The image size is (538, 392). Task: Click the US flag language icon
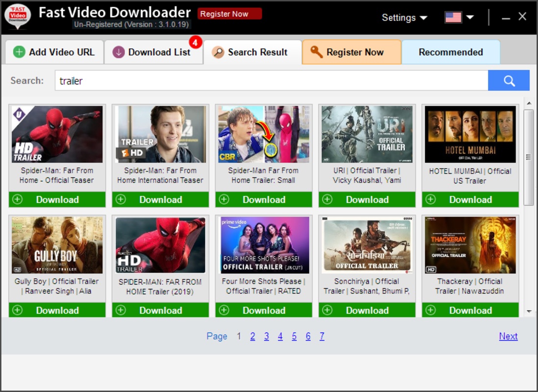point(453,18)
